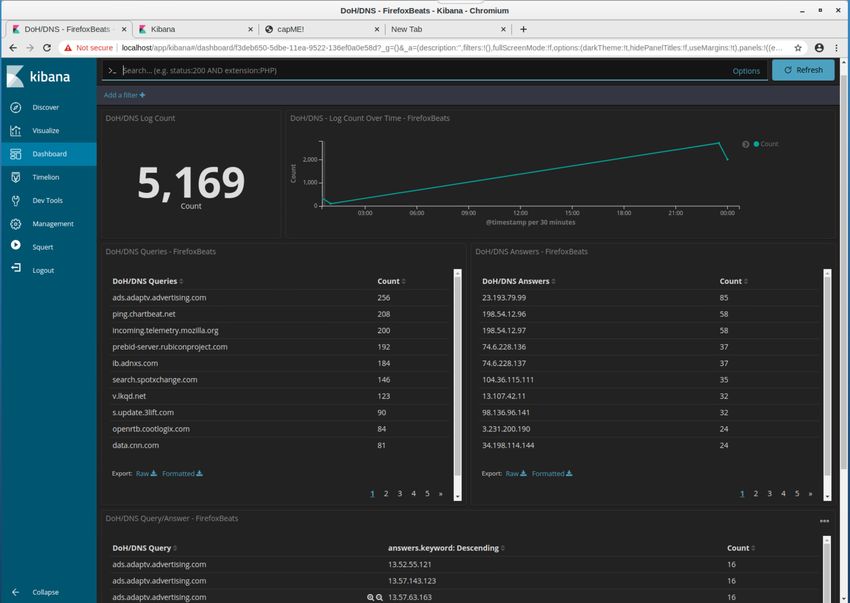Go to next page of Queries table
The width and height of the screenshot is (850, 603).
tap(441, 493)
